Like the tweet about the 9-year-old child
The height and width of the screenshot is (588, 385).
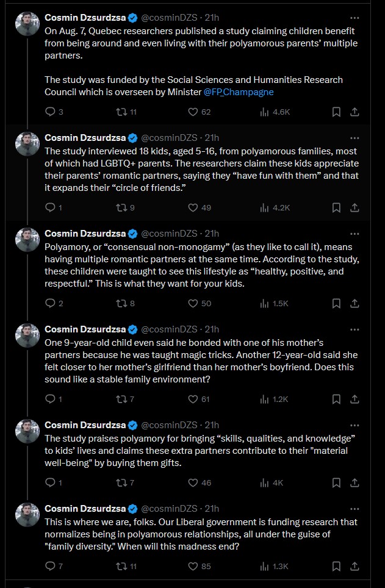tap(193, 399)
